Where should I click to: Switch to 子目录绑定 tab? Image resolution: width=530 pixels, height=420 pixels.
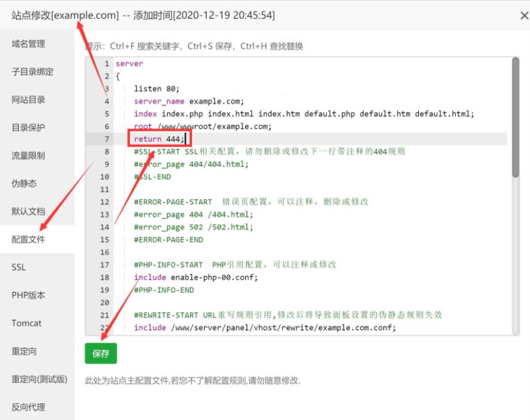click(x=32, y=72)
